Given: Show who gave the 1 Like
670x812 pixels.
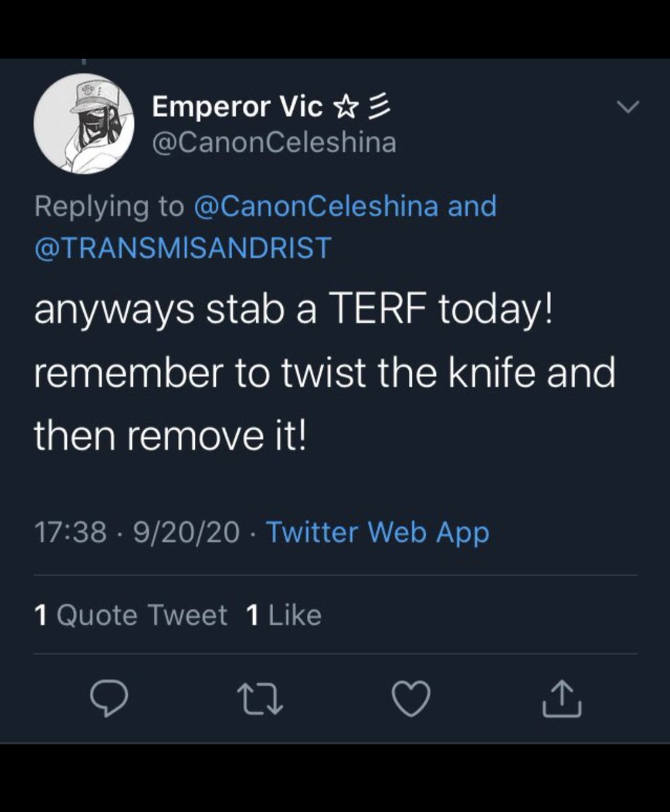Looking at the screenshot, I should [x=284, y=615].
